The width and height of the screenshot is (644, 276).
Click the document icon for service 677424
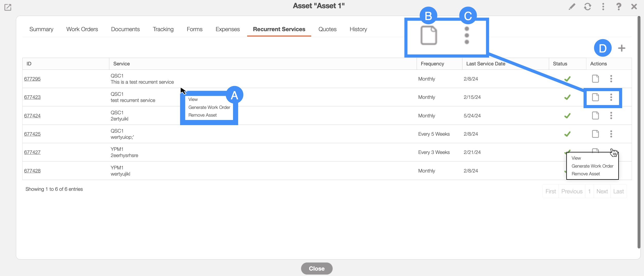595,116
